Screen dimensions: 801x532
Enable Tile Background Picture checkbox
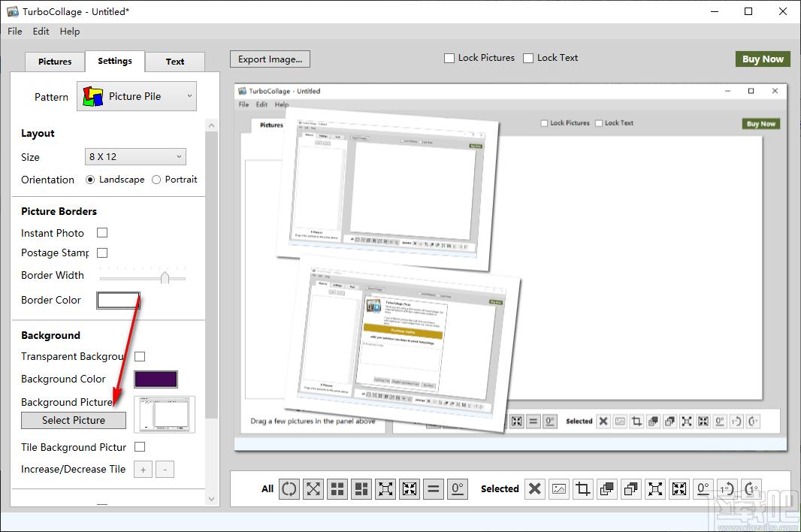[140, 446]
